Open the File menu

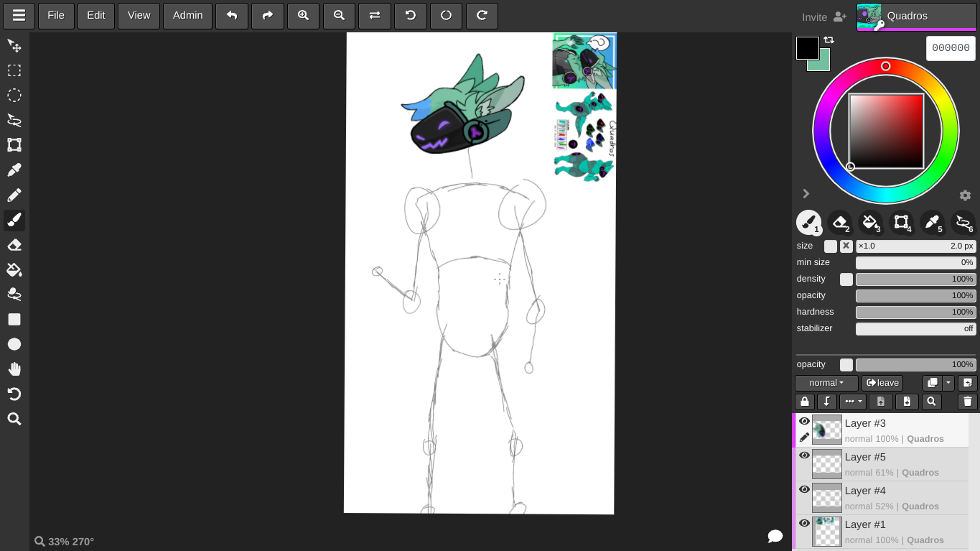56,15
